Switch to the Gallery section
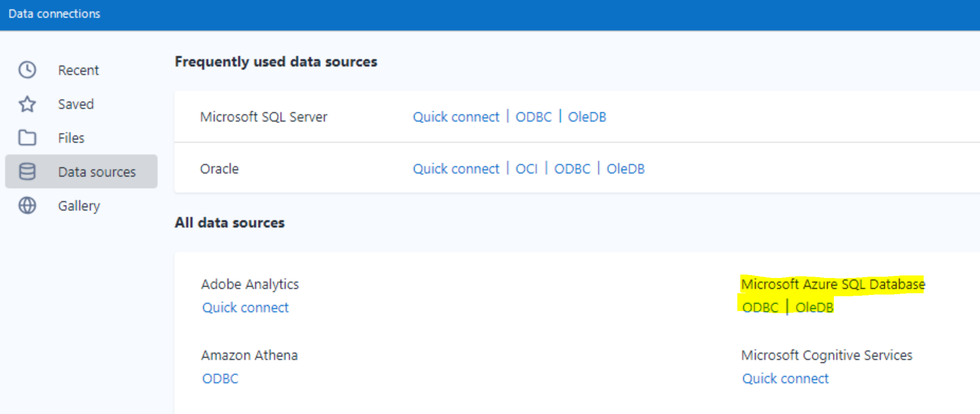This screenshot has width=980, height=414. pyautogui.click(x=79, y=206)
